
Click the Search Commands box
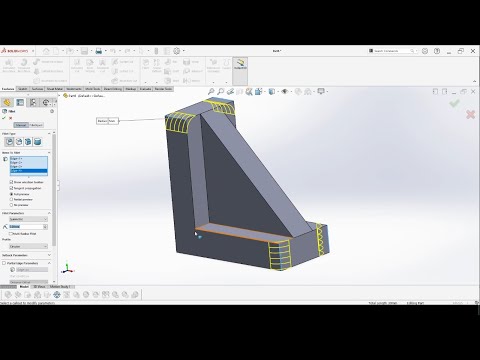coord(392,51)
